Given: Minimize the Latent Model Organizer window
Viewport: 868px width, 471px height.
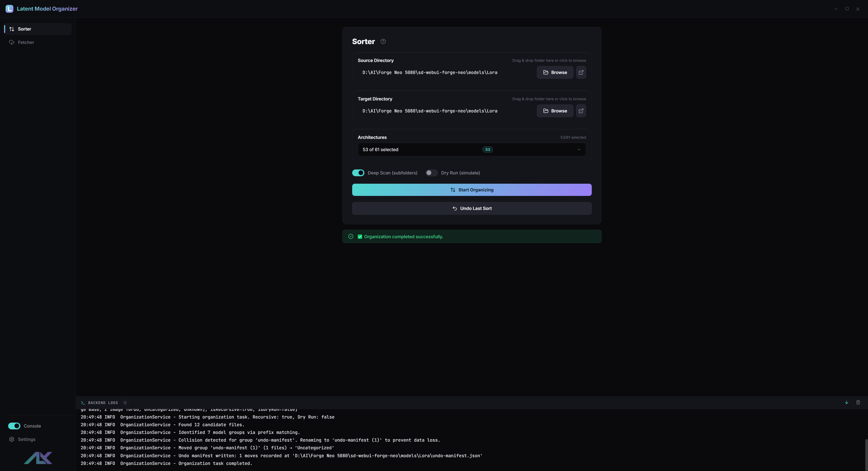Looking at the screenshot, I should point(836,9).
